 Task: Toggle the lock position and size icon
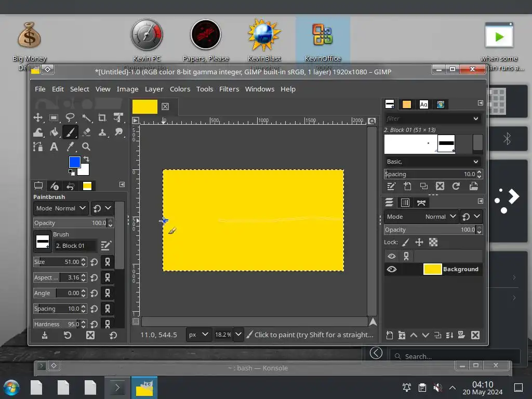[419, 242]
